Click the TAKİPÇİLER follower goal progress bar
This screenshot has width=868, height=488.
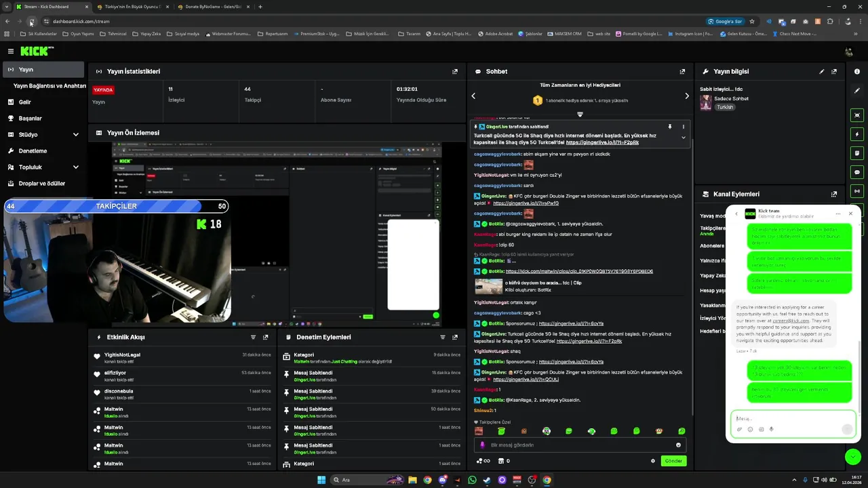tap(116, 206)
